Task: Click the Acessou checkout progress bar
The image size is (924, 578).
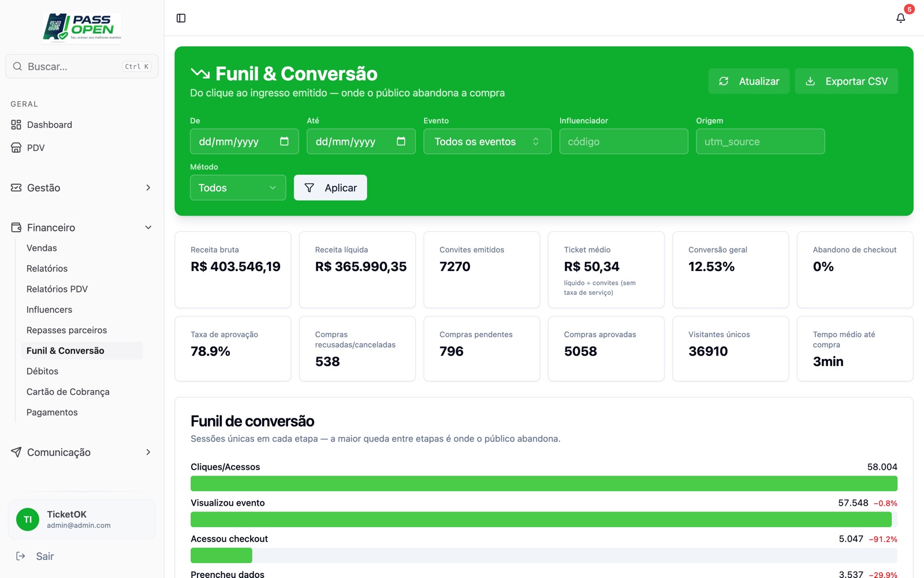Action: [x=544, y=555]
